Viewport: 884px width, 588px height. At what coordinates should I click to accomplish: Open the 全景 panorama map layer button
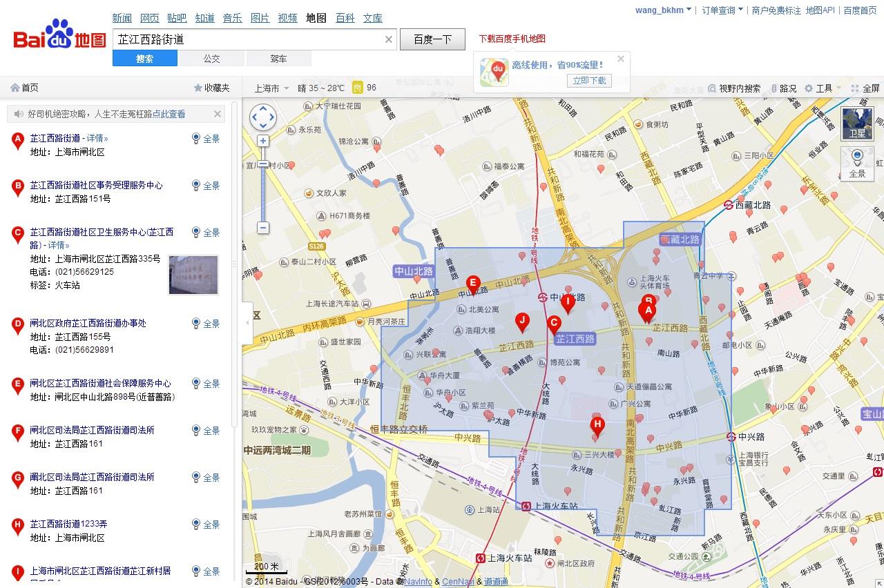pos(858,163)
